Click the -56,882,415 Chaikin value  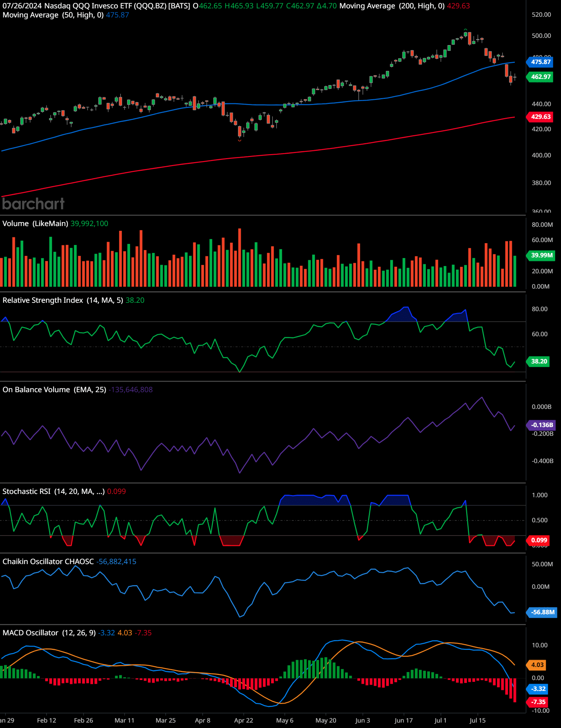tap(116, 562)
